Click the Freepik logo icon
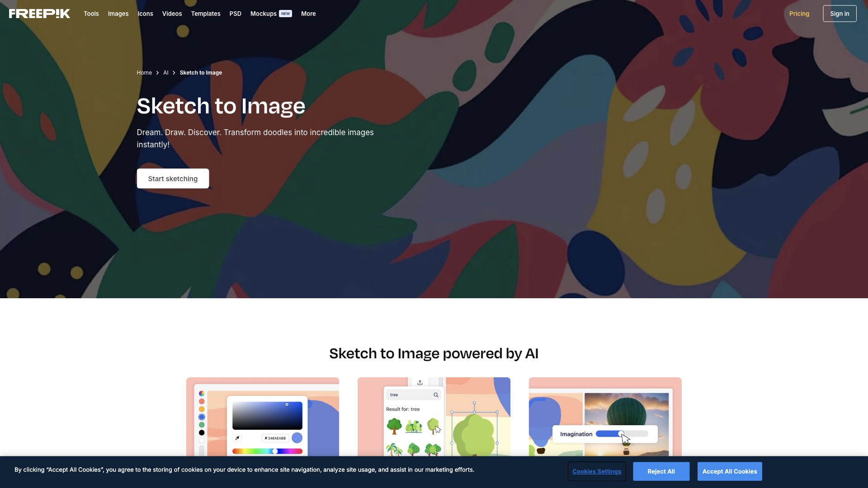 pos(39,14)
